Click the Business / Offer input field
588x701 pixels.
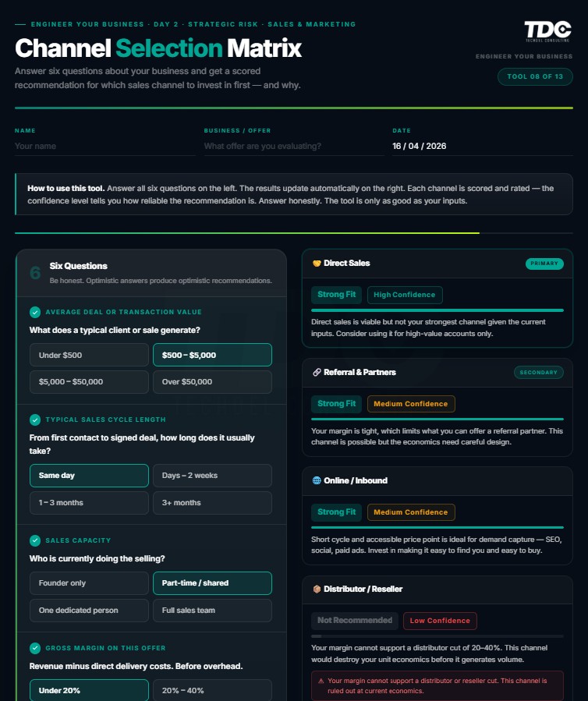(293, 146)
